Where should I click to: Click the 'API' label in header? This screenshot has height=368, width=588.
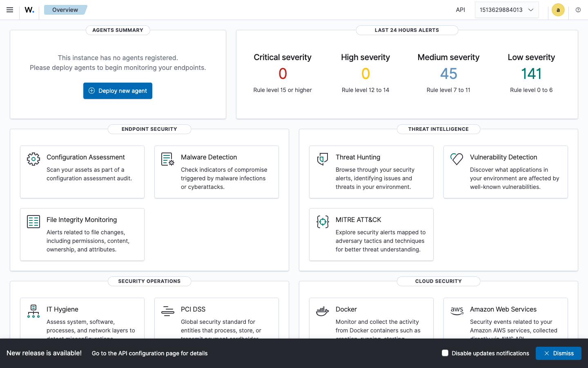pyautogui.click(x=461, y=10)
